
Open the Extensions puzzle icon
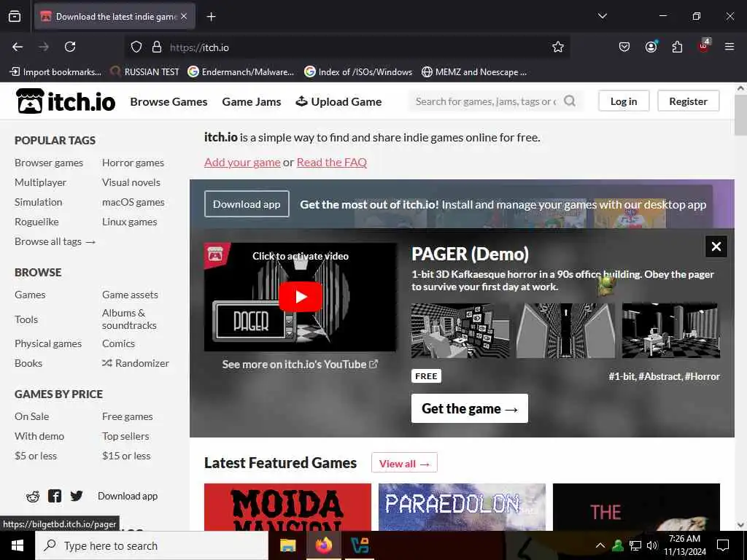coord(677,47)
